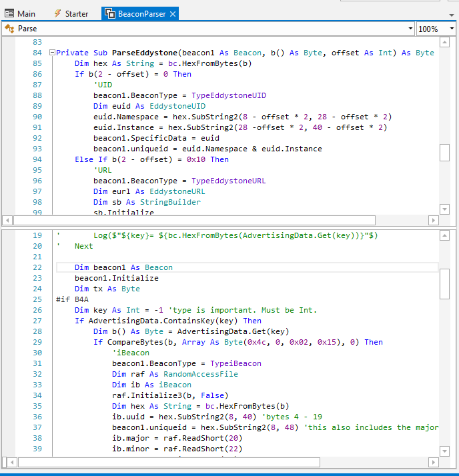Viewport: 459px width, 476px height.
Task: Click the 'URL comment on line 95
Action: click(x=103, y=170)
